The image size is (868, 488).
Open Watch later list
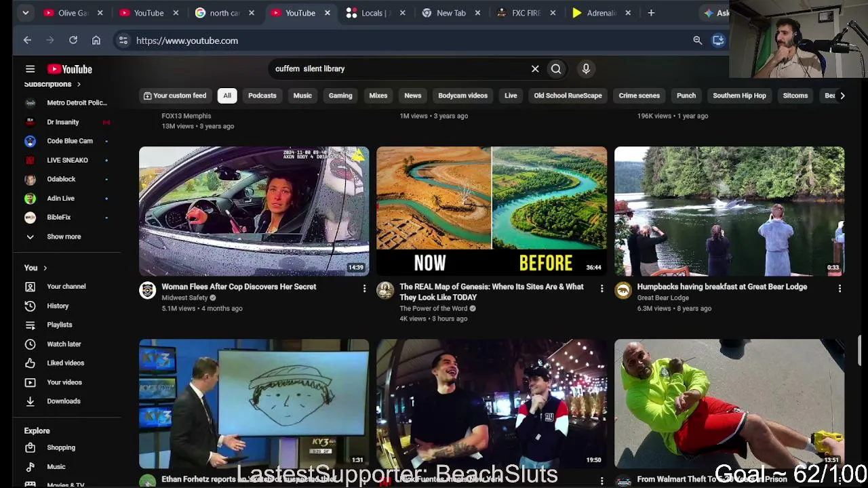tap(64, 344)
